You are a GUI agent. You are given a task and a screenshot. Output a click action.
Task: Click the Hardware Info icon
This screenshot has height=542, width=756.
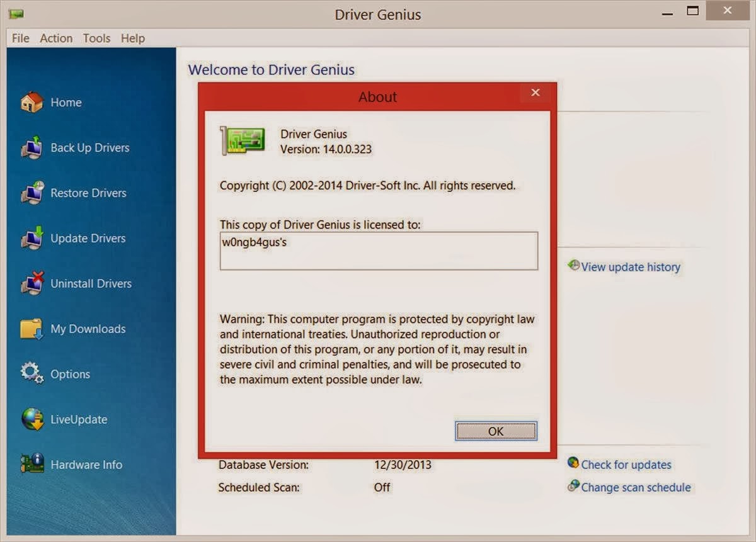click(x=31, y=465)
